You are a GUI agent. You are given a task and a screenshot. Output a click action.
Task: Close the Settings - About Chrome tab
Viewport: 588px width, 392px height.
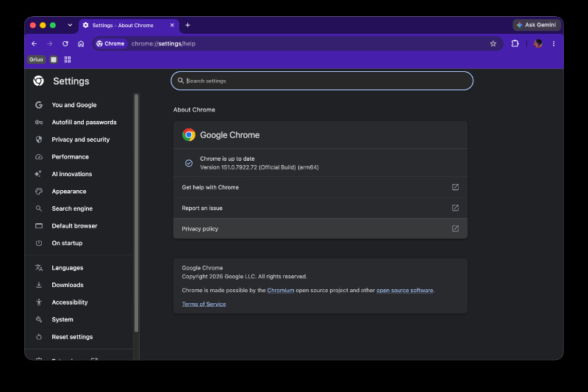(x=172, y=25)
